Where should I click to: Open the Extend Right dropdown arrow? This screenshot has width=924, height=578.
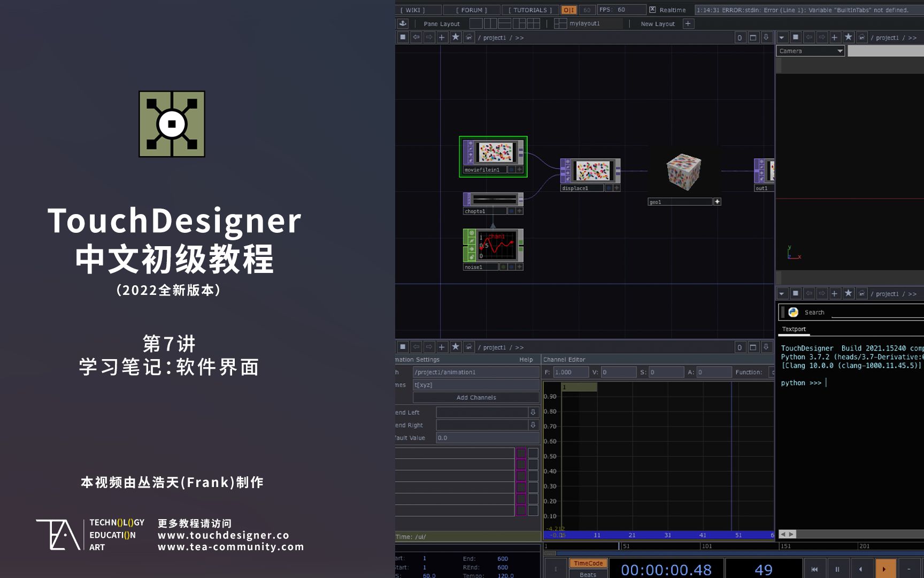[x=533, y=425]
